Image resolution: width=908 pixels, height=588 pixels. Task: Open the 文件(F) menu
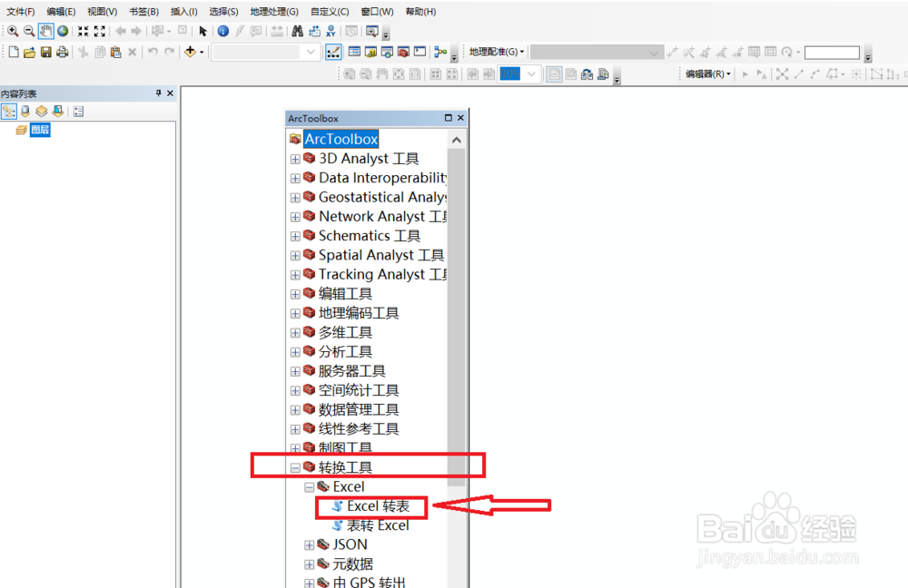(20, 12)
